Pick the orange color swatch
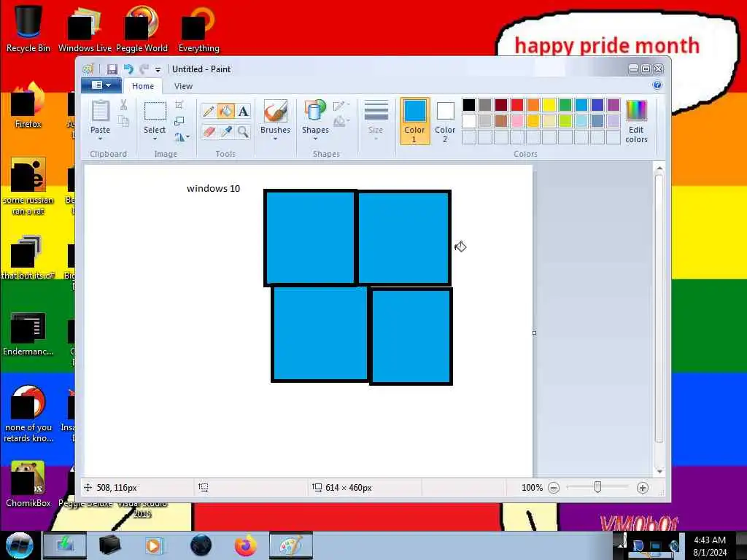This screenshot has height=560, width=747. tap(533, 105)
